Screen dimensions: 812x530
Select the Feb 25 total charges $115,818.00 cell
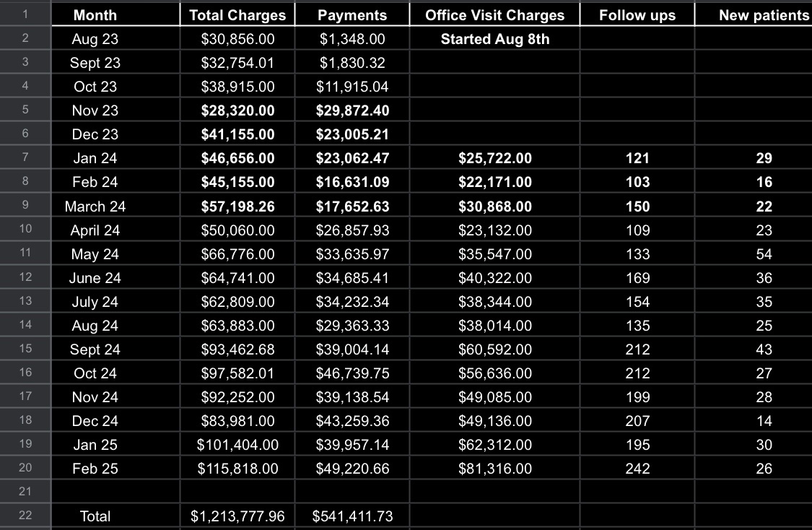click(237, 469)
